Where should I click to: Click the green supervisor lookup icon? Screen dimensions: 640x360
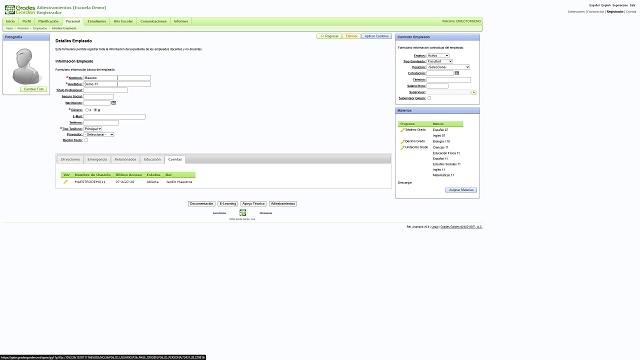pos(474,92)
